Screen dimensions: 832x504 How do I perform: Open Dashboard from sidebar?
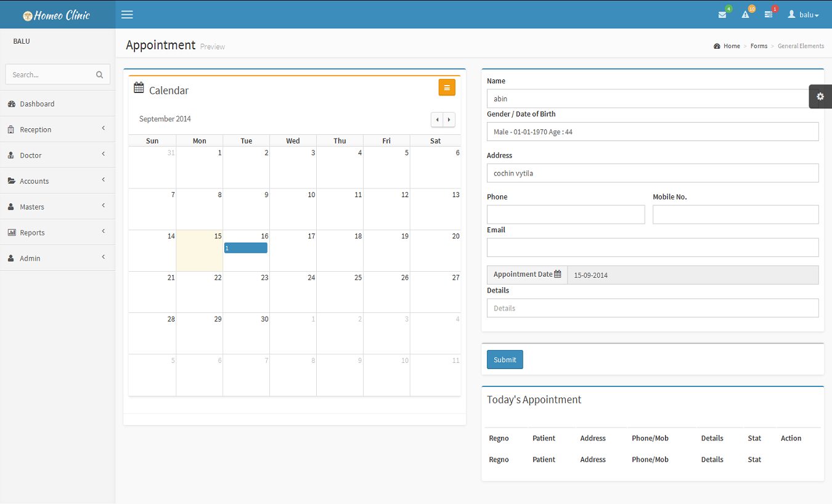(37, 104)
